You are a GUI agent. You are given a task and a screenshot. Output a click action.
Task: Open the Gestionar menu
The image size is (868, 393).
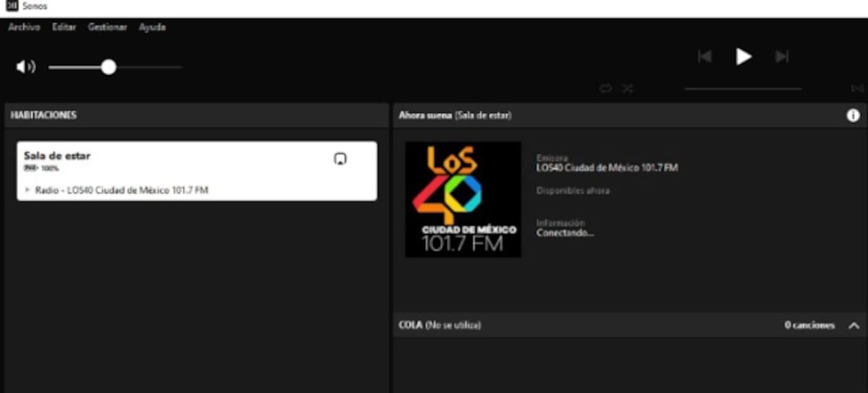tap(107, 27)
